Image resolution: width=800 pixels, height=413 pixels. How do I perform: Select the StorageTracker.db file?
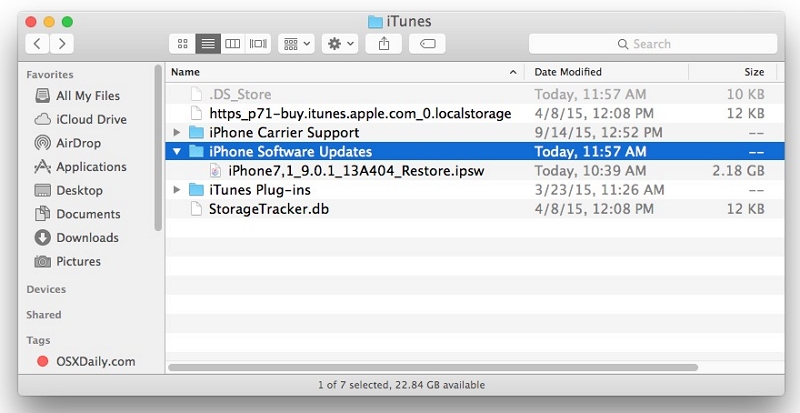point(474,209)
